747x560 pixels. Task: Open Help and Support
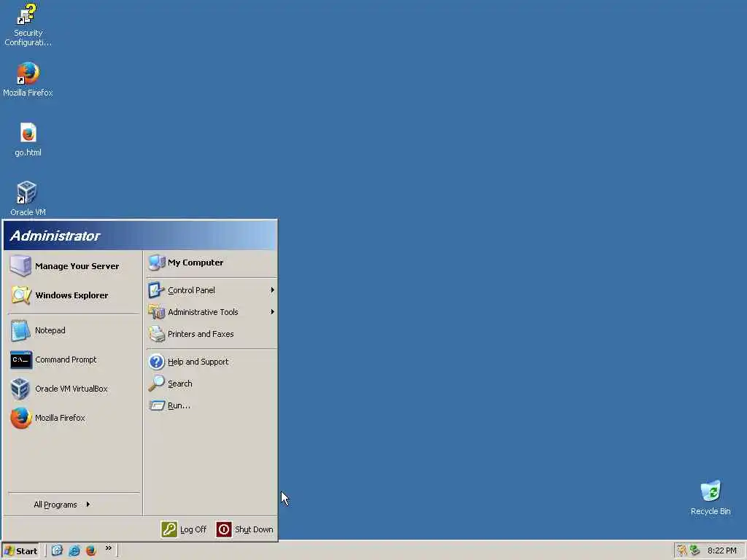(211, 362)
